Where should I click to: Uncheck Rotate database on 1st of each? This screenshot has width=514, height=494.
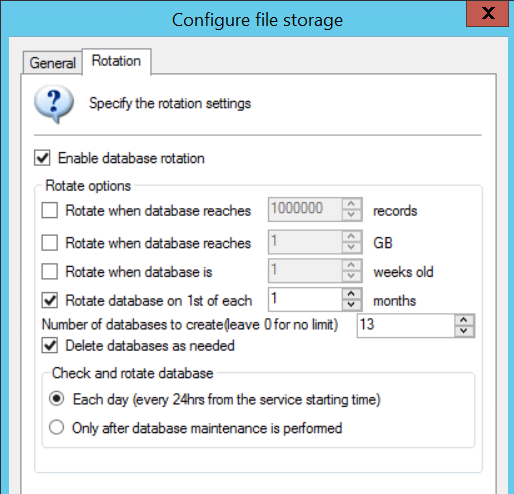pyautogui.click(x=50, y=300)
